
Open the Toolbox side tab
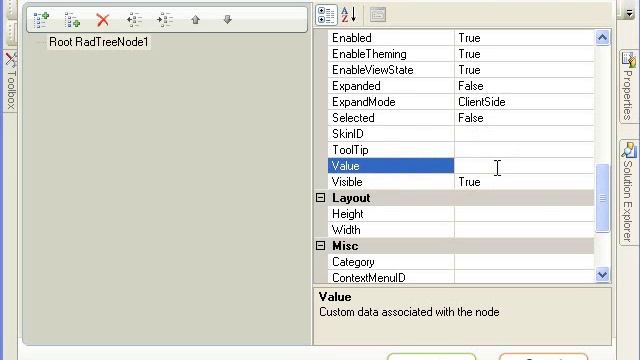tap(10, 82)
